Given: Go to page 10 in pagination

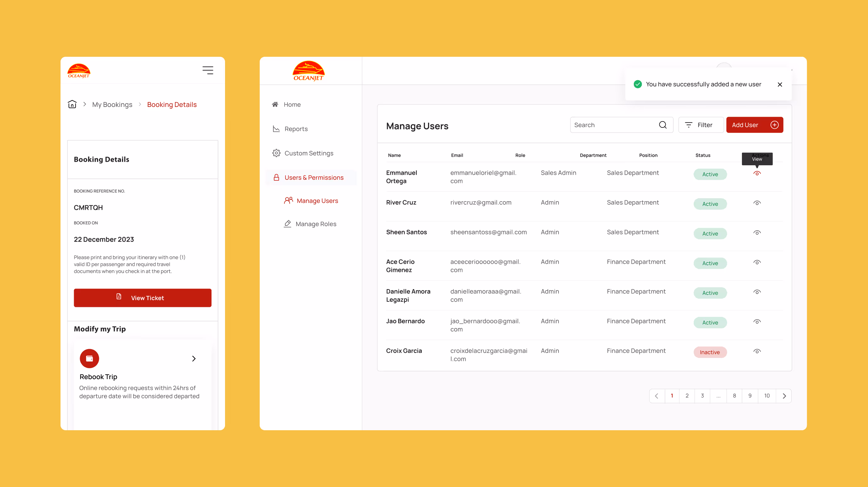Looking at the screenshot, I should pyautogui.click(x=767, y=396).
